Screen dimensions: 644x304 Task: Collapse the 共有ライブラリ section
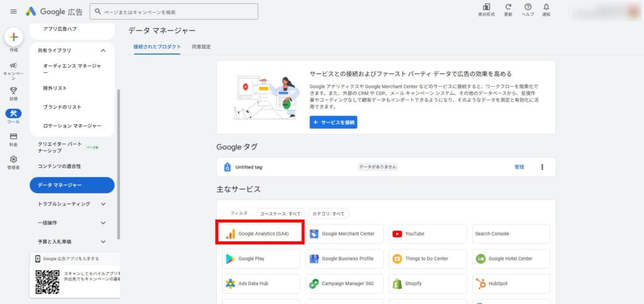pyautogui.click(x=103, y=50)
